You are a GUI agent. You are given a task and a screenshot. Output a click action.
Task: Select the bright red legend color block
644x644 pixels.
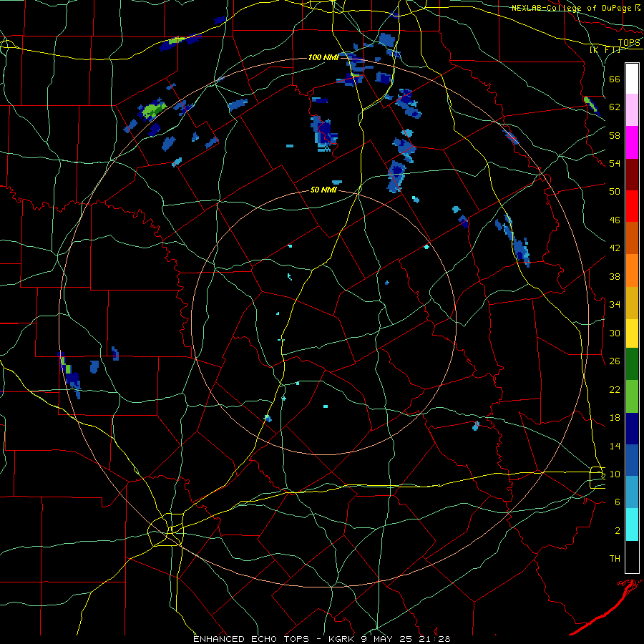[632, 206]
